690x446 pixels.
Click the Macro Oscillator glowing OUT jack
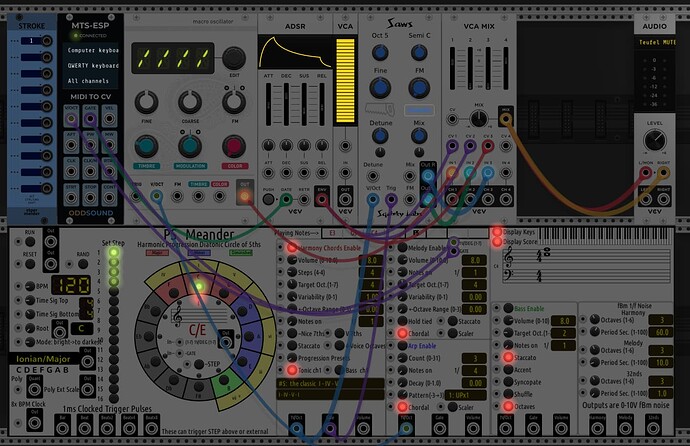(244, 196)
